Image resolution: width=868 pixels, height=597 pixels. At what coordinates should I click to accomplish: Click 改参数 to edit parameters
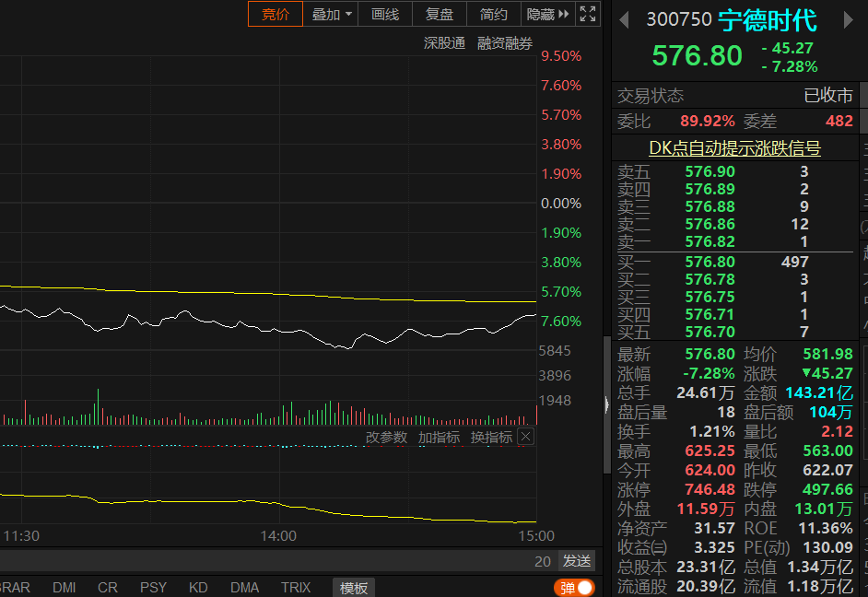[386, 437]
